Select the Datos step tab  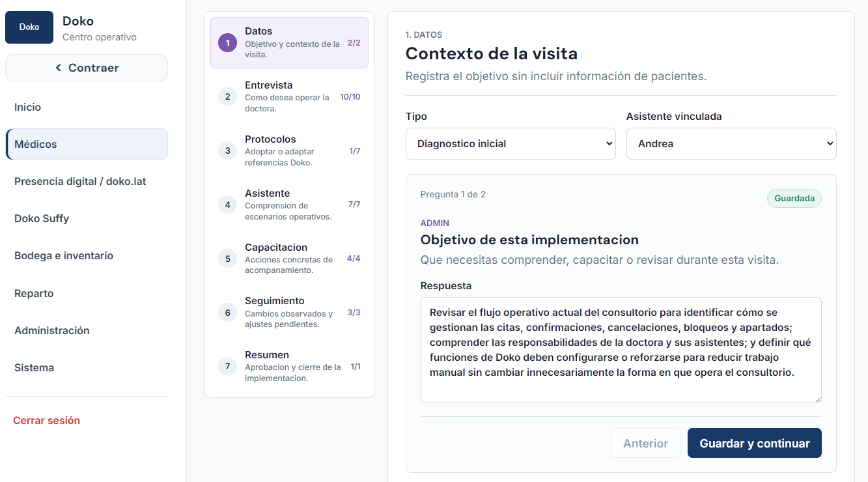289,43
